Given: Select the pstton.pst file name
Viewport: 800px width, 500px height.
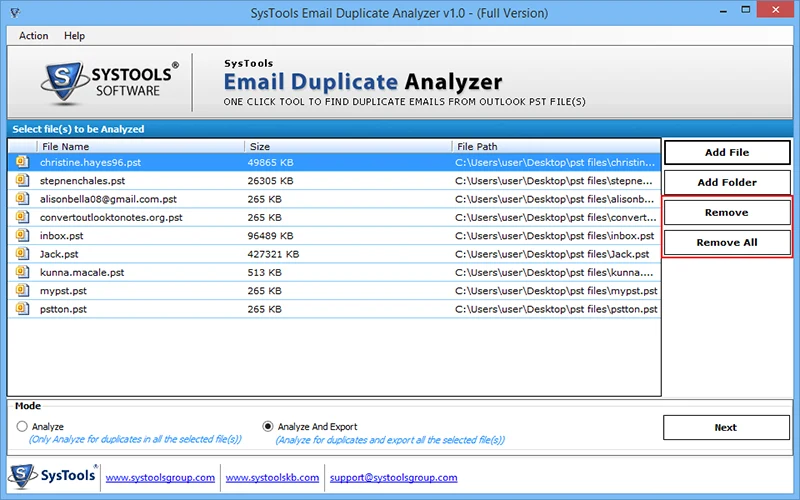Looking at the screenshot, I should point(63,310).
